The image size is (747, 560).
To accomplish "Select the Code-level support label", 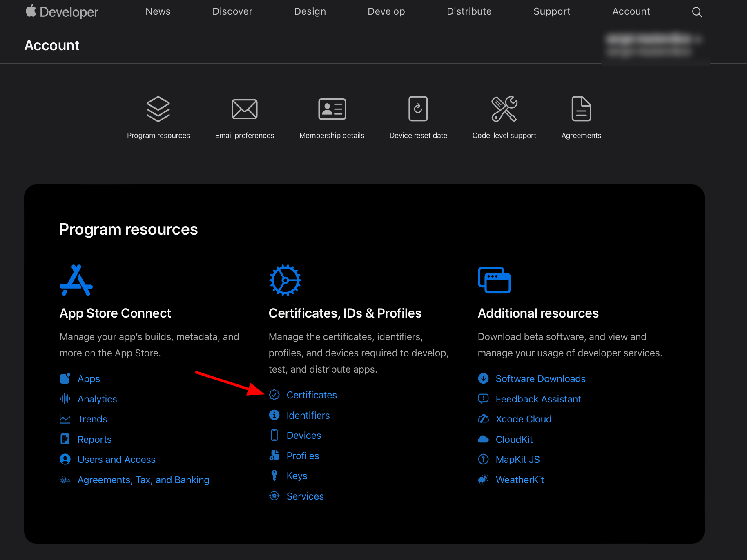I will [x=504, y=136].
